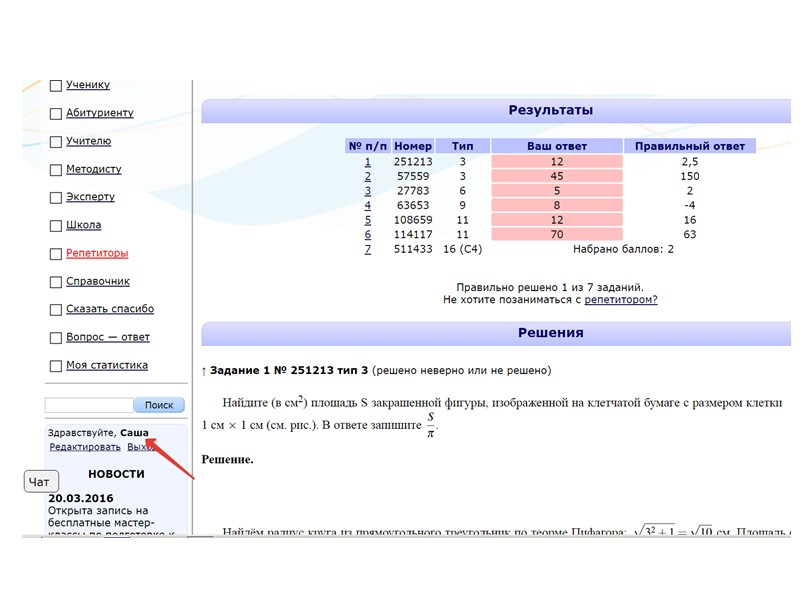Jump to task 3 in results table

click(367, 191)
